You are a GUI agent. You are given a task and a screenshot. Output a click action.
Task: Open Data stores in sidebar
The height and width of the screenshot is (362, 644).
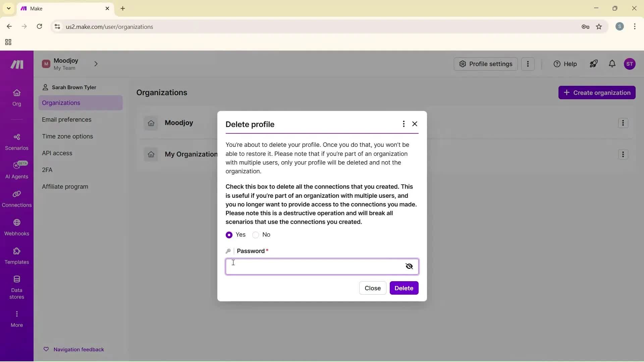16,287
